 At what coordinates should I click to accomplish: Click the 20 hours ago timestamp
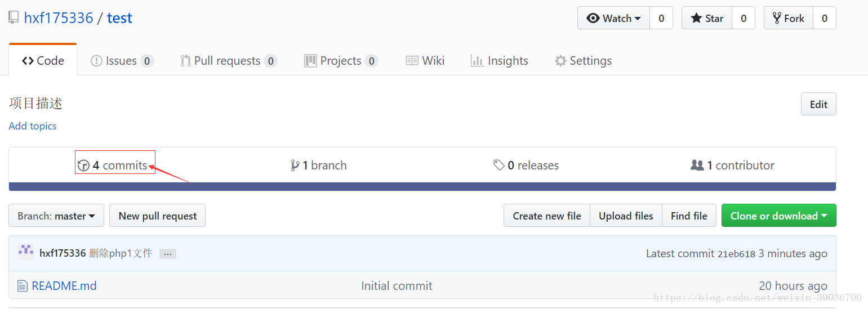793,286
